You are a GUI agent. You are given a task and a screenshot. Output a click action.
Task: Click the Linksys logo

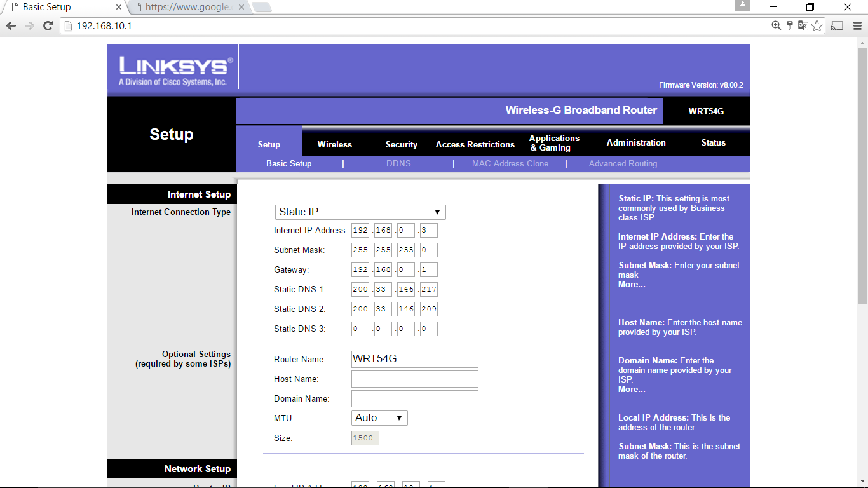(x=176, y=71)
